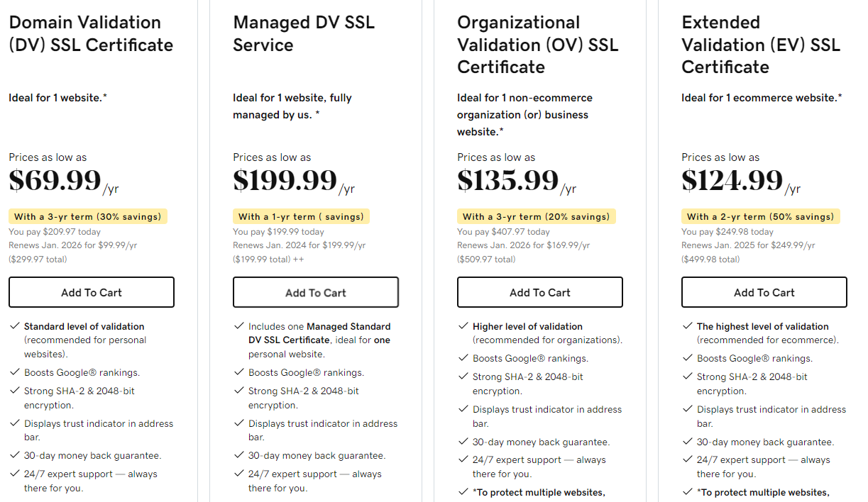Click checkmark beside 'Higher level of validation'
Screen dimensions: 868x502
pyautogui.click(x=463, y=327)
